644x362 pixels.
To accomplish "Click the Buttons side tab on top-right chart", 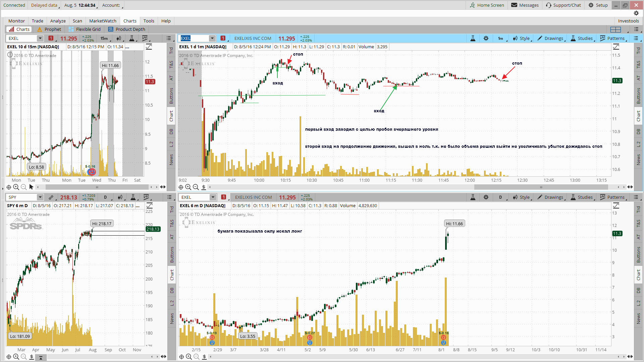I will tap(638, 96).
